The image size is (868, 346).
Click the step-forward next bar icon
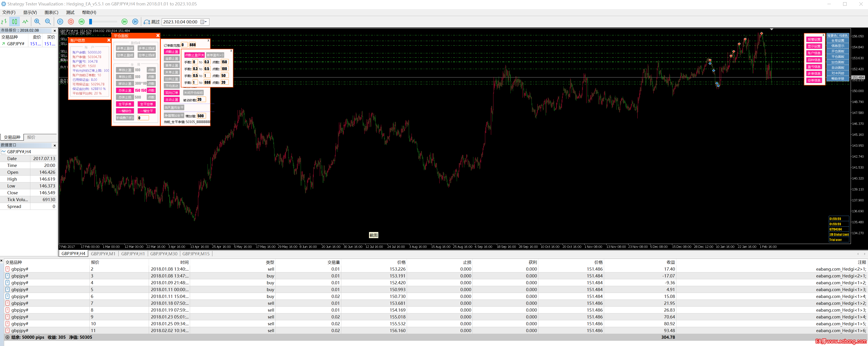point(135,22)
